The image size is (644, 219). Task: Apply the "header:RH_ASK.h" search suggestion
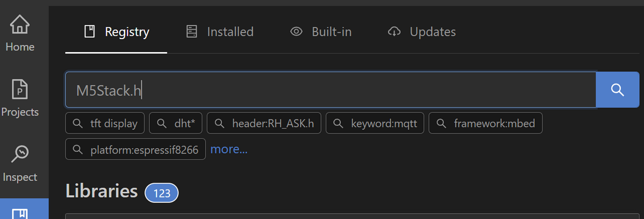(x=264, y=123)
